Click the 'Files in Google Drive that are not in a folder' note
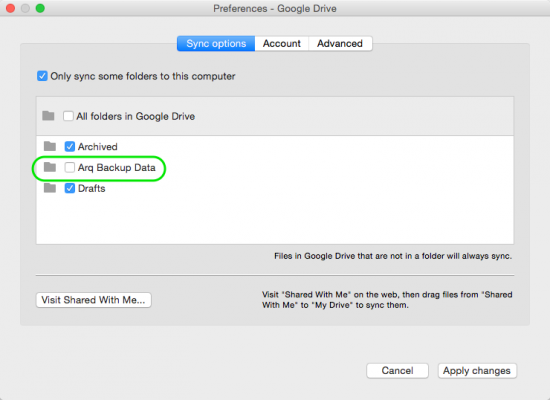550x400 pixels. tap(393, 256)
